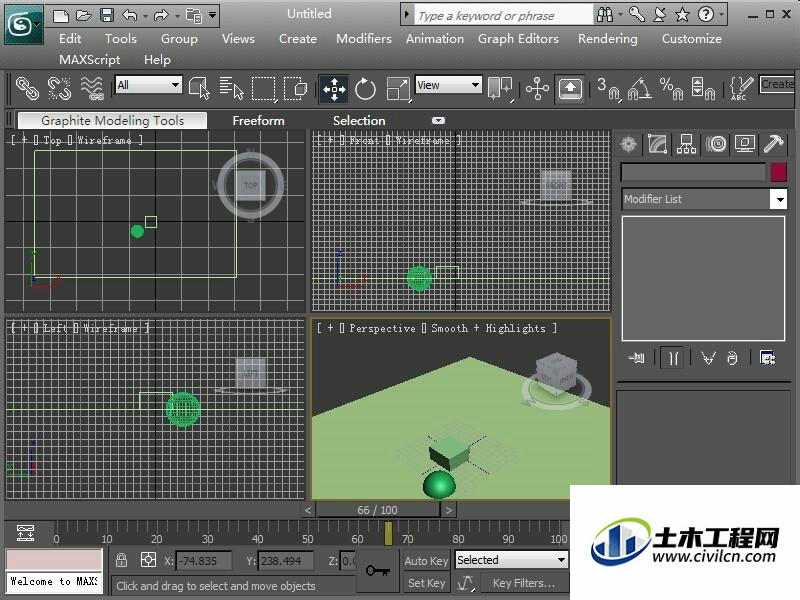Activate Bind to Space Warp tool

coord(92,88)
